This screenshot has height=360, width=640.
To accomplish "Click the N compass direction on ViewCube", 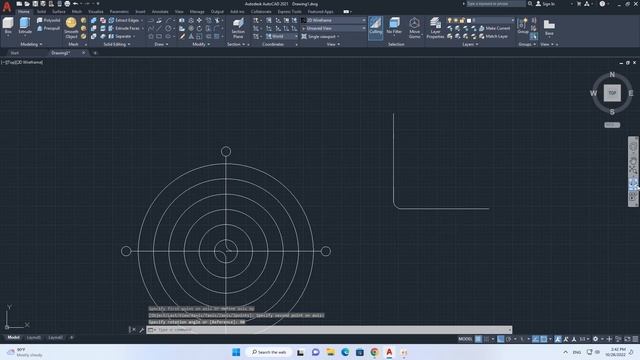I will coord(612,74).
